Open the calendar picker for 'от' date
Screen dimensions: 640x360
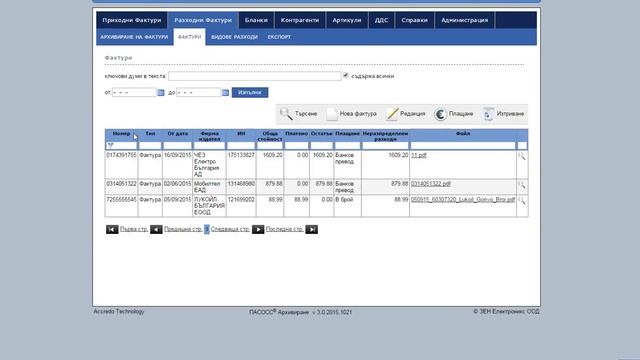[161, 93]
